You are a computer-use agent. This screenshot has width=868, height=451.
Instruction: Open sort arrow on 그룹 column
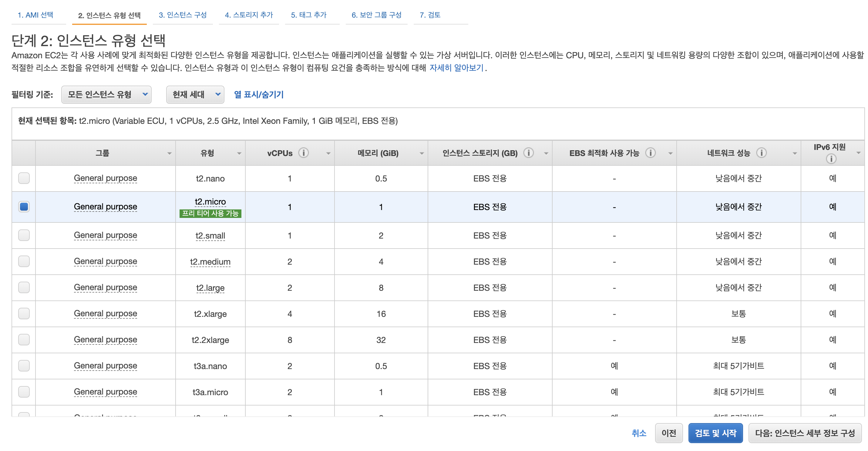pos(170,154)
